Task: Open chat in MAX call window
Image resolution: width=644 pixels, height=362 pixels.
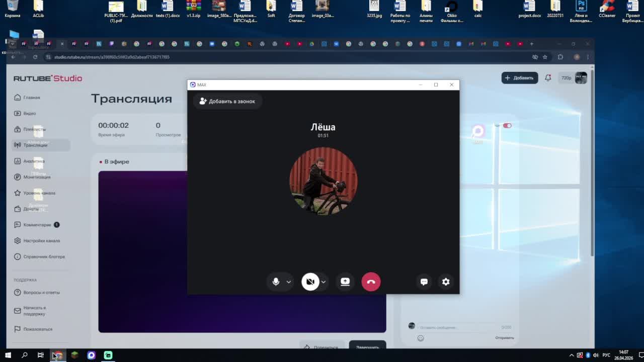Action: click(424, 282)
